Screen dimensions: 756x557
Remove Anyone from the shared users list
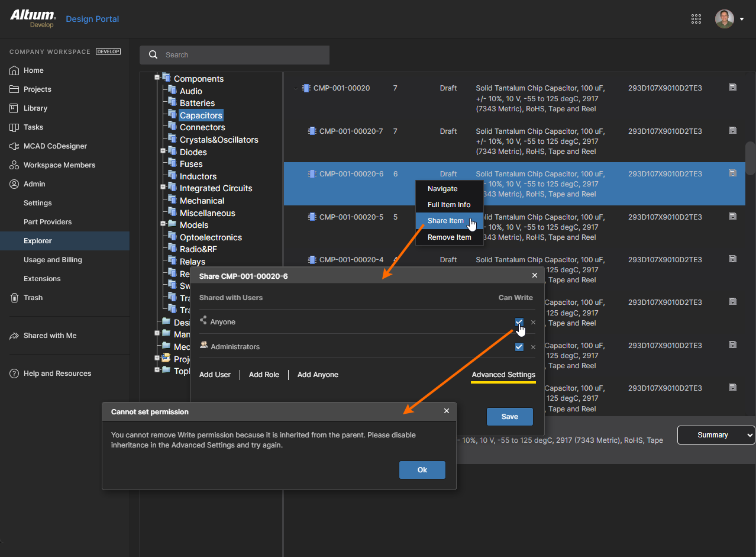tap(533, 323)
